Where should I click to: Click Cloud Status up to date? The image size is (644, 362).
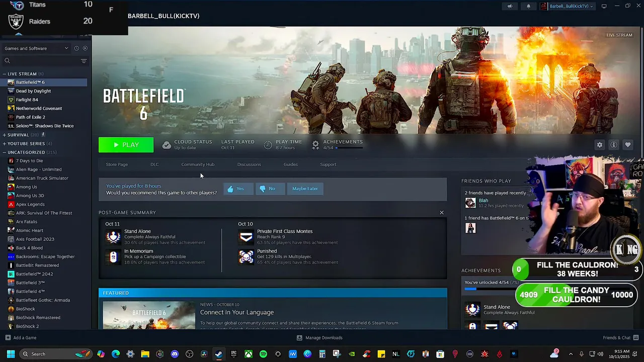[187, 144]
